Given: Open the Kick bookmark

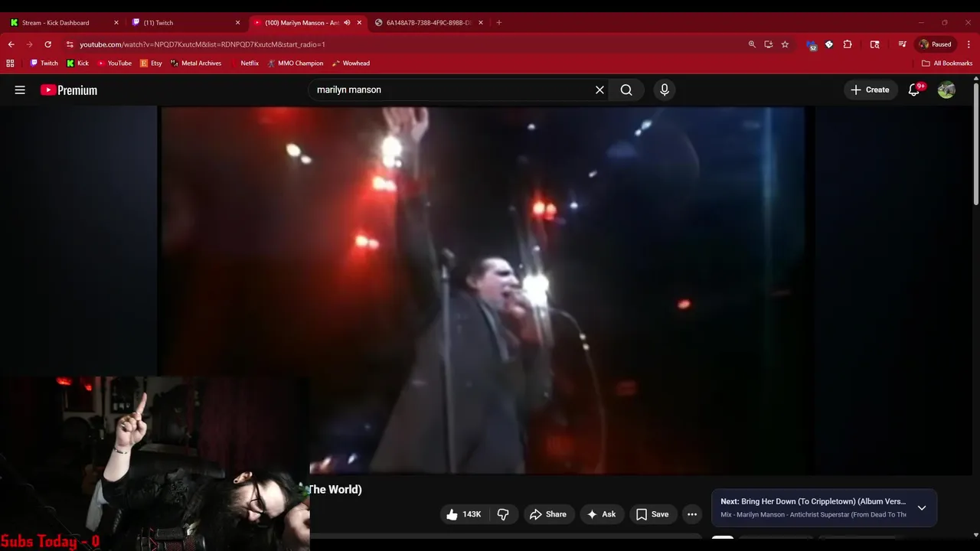Looking at the screenshot, I should coord(77,64).
